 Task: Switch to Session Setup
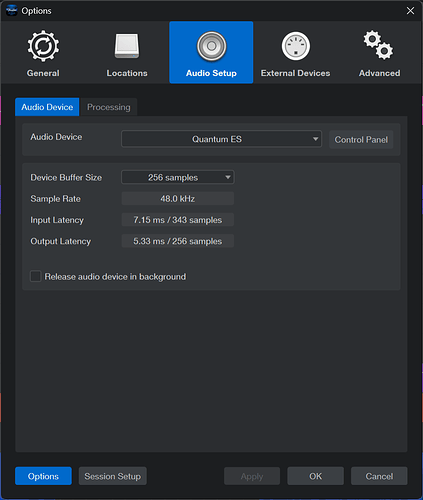[113, 476]
